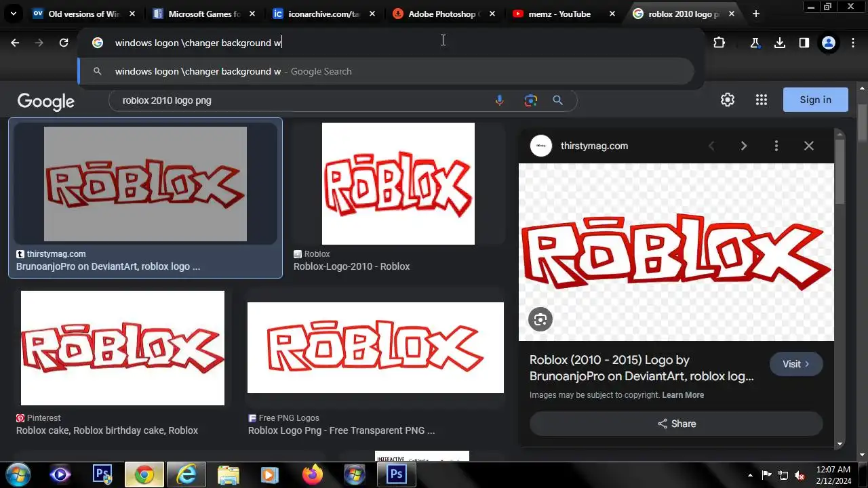
Task: Click the Google voice search microphone
Action: click(500, 100)
